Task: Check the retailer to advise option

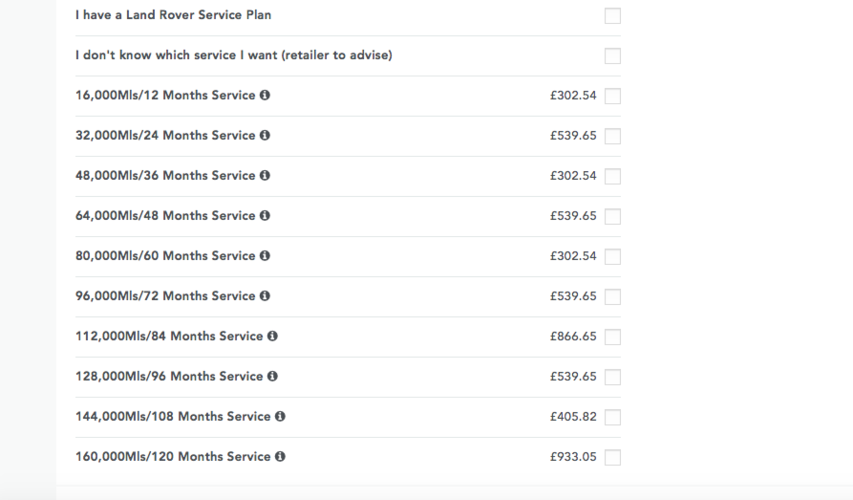Action: point(613,56)
